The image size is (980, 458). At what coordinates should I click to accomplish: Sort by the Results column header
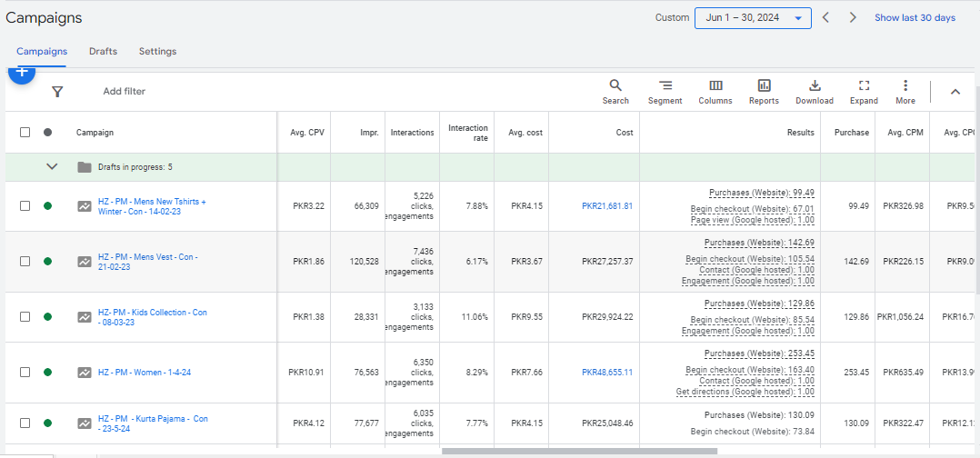pyautogui.click(x=801, y=133)
